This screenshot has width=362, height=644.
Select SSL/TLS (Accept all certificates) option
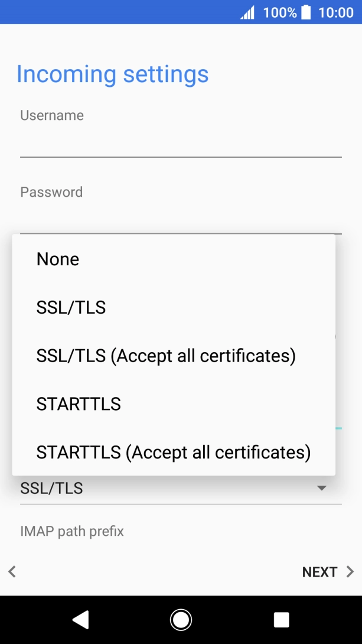[166, 356]
